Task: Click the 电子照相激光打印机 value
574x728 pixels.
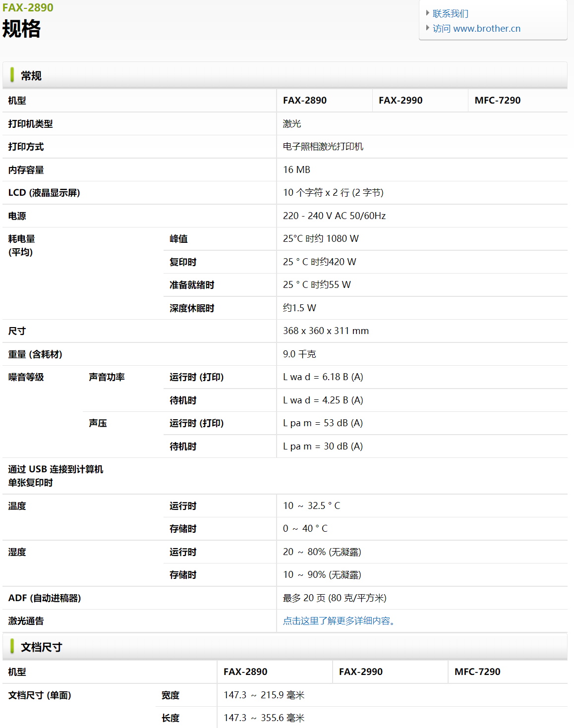Action: click(x=323, y=147)
